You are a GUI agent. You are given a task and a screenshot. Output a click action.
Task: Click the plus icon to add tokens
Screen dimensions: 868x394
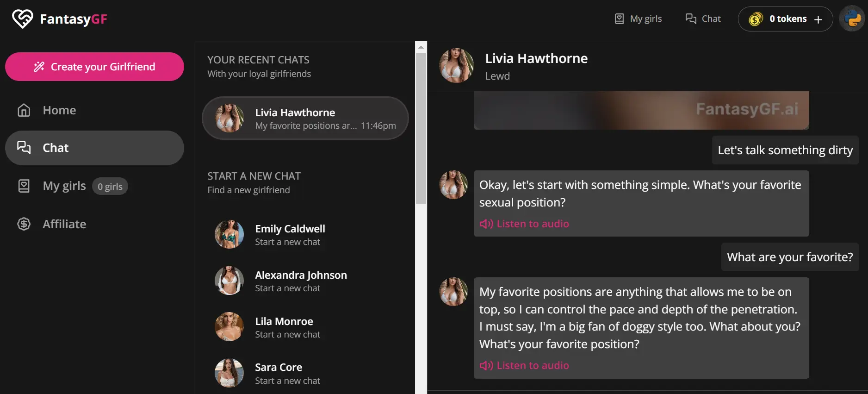coord(818,19)
